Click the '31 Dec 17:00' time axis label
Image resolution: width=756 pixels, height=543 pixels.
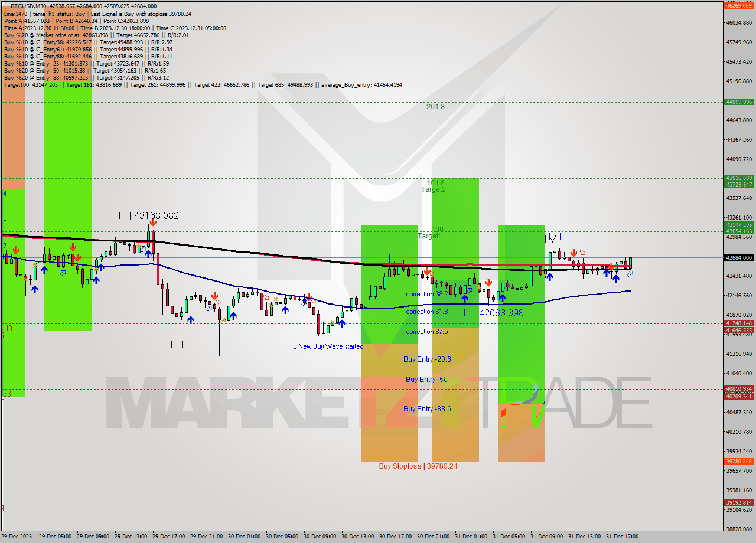(x=623, y=537)
